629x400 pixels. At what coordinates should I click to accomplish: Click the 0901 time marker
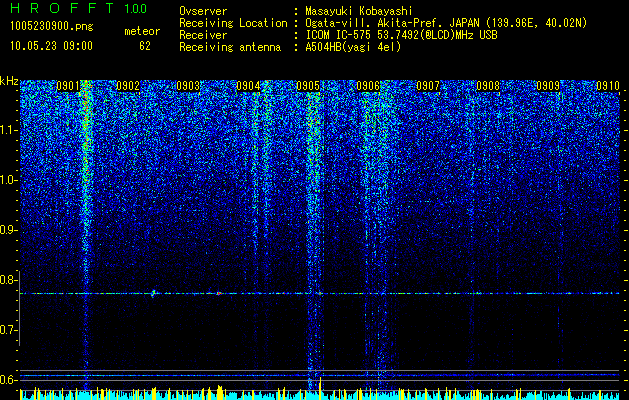(x=68, y=86)
